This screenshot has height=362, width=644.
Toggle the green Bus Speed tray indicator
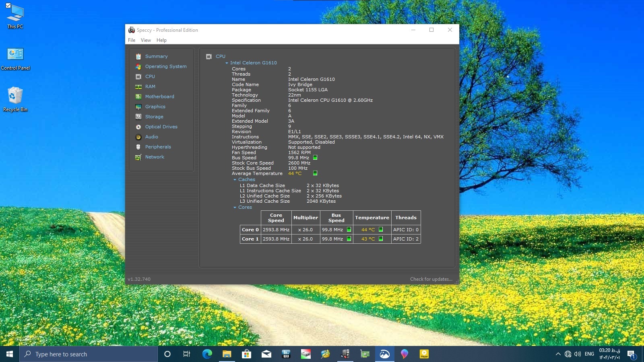[315, 158]
